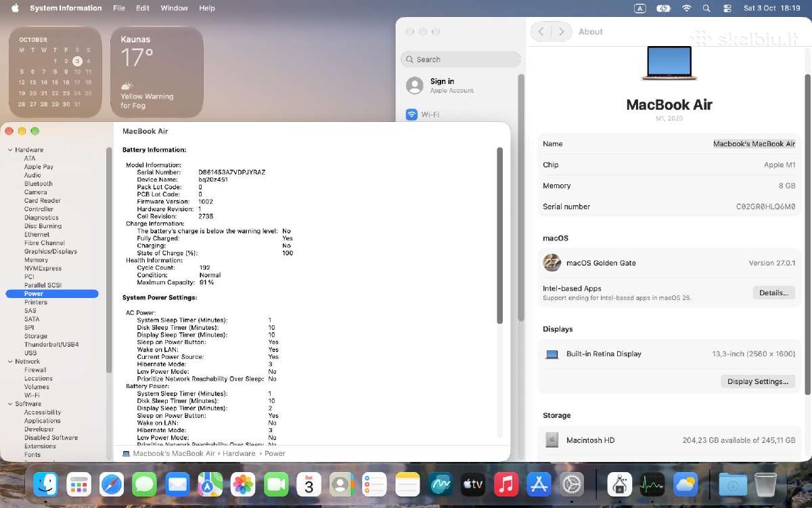Click battery charging status icon in menu bar
The height and width of the screenshot is (508, 812).
point(664,8)
